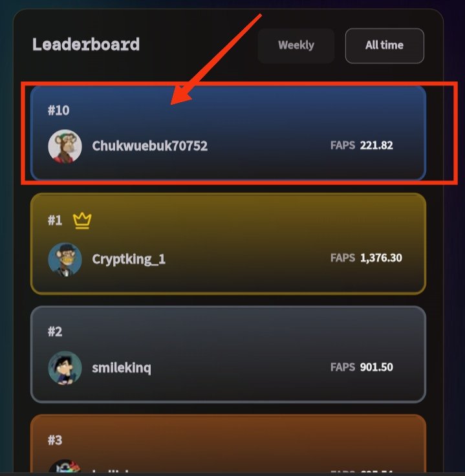
Task: Select the All time tab
Action: [384, 45]
